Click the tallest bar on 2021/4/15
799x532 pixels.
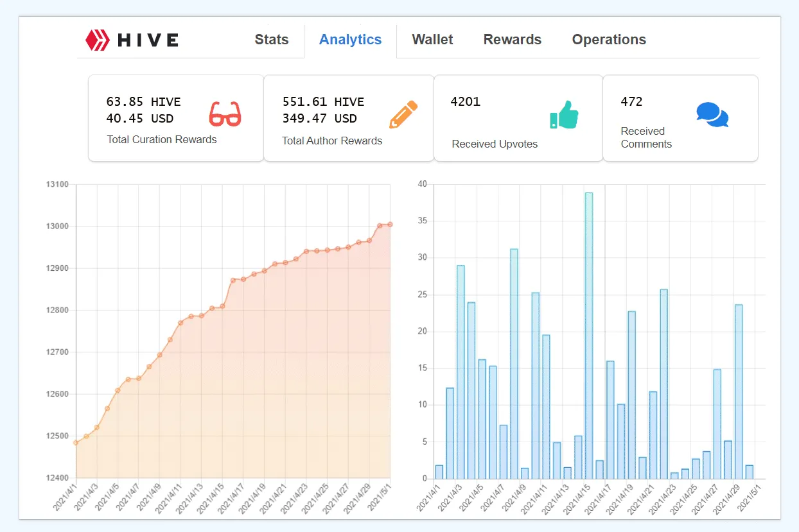(589, 336)
